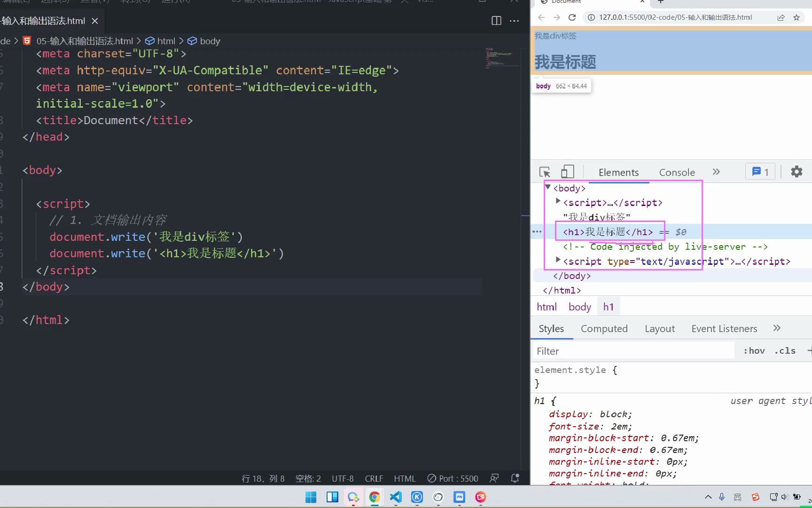Expand the first script node in the Elements tree

[x=558, y=201]
